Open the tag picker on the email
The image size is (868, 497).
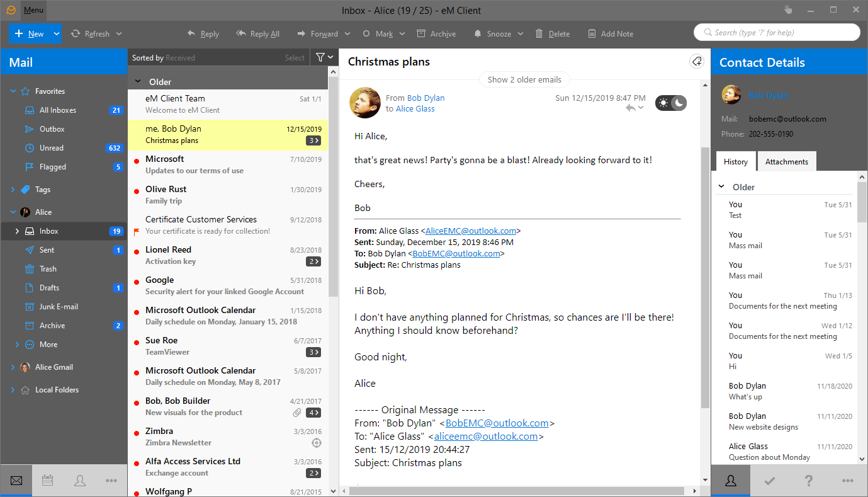(x=696, y=61)
